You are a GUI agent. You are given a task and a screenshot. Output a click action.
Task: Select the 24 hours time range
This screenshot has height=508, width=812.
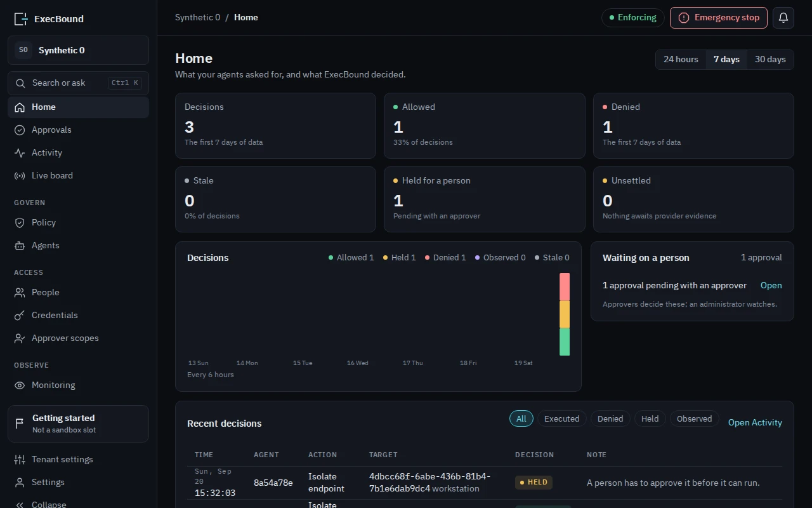coord(681,59)
